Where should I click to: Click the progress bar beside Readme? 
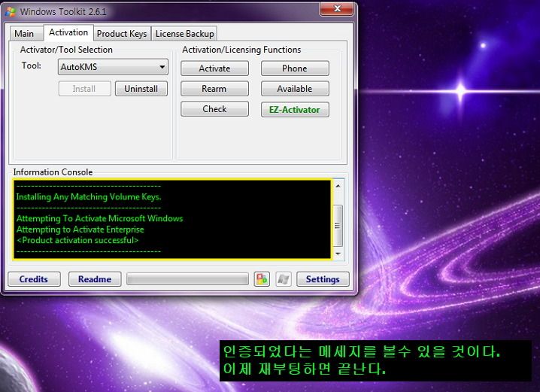[x=188, y=279]
